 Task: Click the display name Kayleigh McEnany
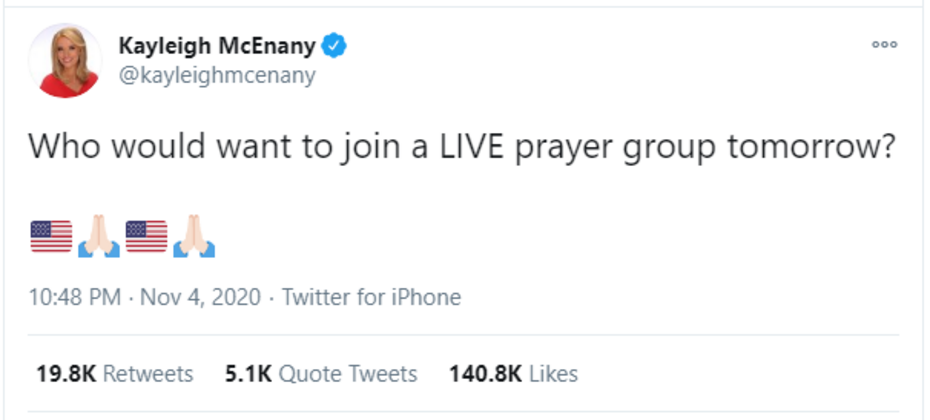217,45
